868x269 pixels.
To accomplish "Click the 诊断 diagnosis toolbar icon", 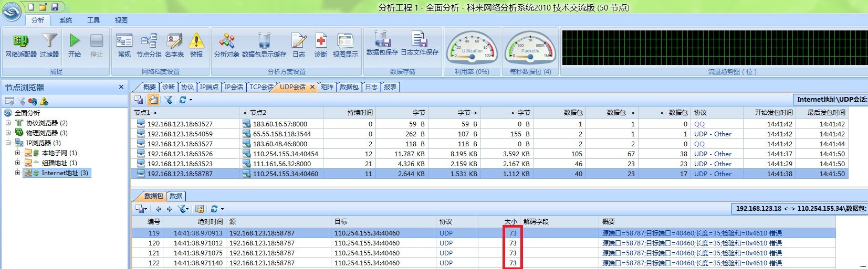I will 321,46.
